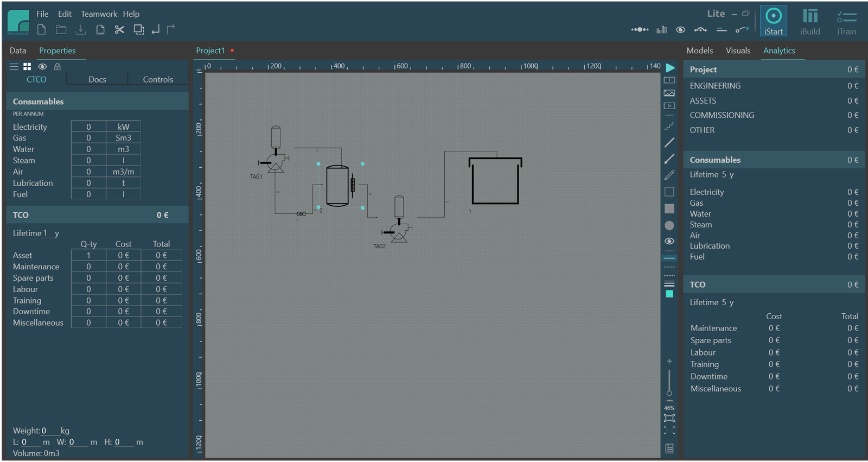Image resolution: width=868 pixels, height=462 pixels.
Task: Click the Nextensor logo
Action: (18, 22)
